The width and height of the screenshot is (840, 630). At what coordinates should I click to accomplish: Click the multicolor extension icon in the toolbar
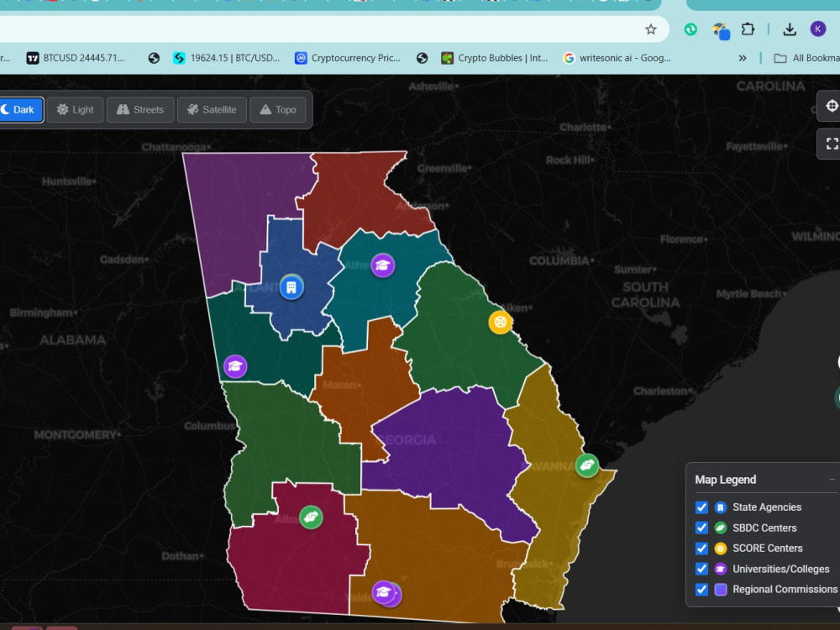coord(721,31)
